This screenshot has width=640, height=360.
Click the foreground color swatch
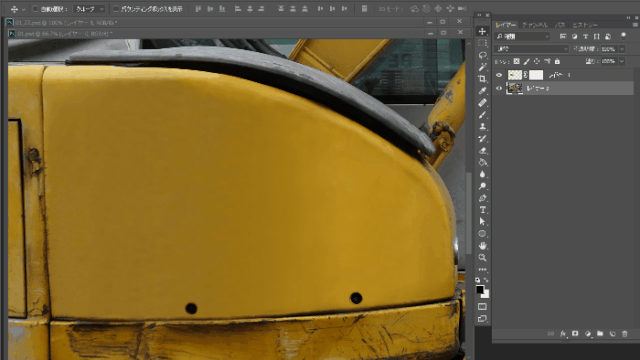480,289
